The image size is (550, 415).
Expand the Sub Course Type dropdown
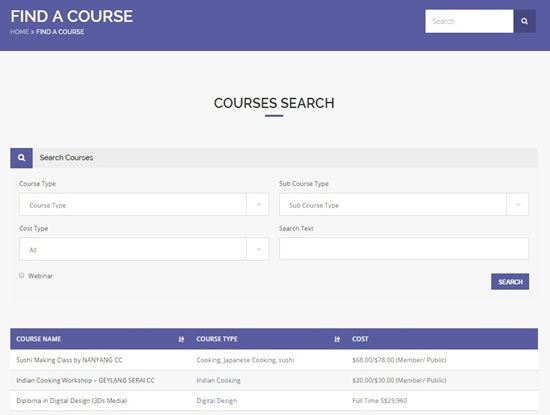404,205
